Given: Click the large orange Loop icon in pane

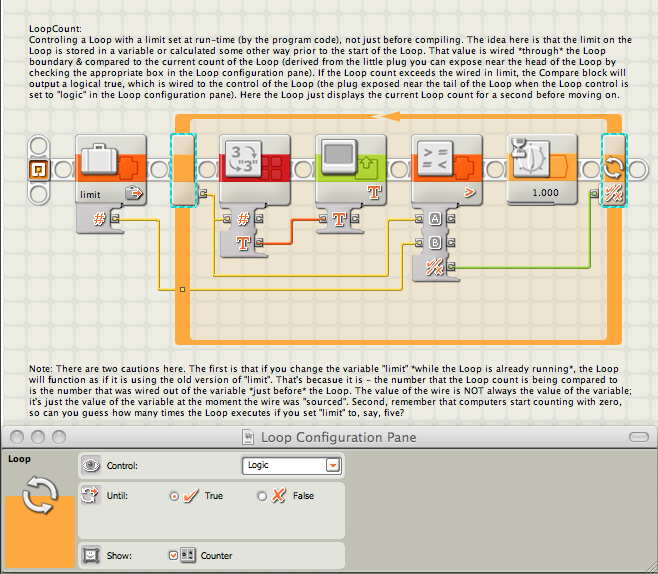Looking at the screenshot, I should tap(40, 523).
